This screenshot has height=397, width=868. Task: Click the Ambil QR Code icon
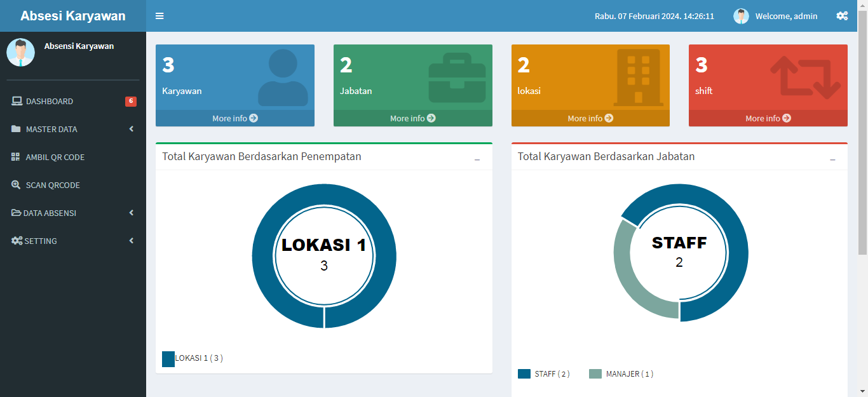tap(16, 157)
